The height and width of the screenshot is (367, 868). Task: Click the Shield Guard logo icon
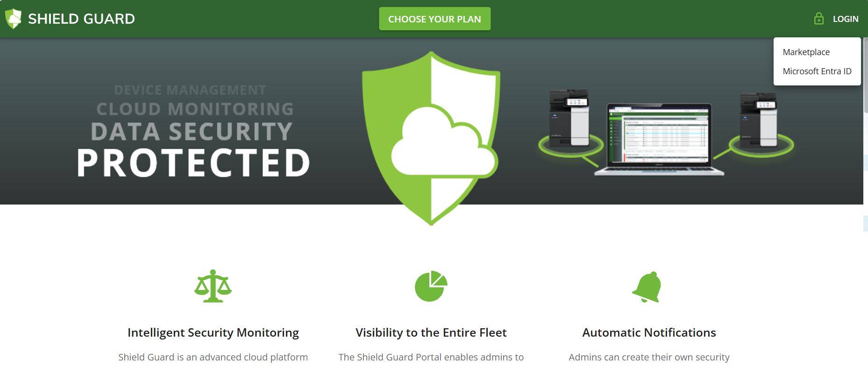click(x=13, y=19)
